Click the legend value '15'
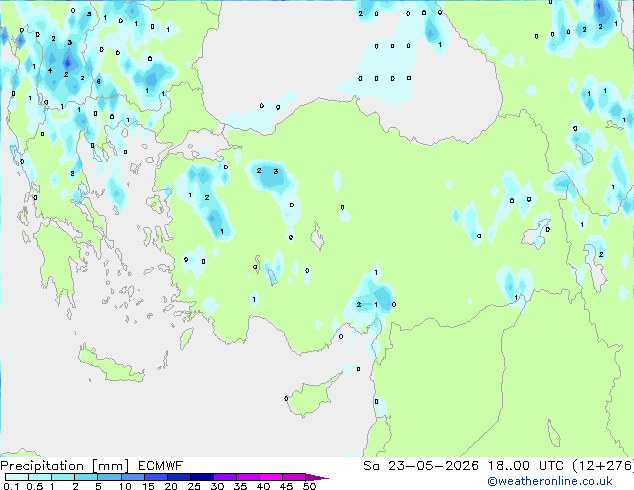 148,486
